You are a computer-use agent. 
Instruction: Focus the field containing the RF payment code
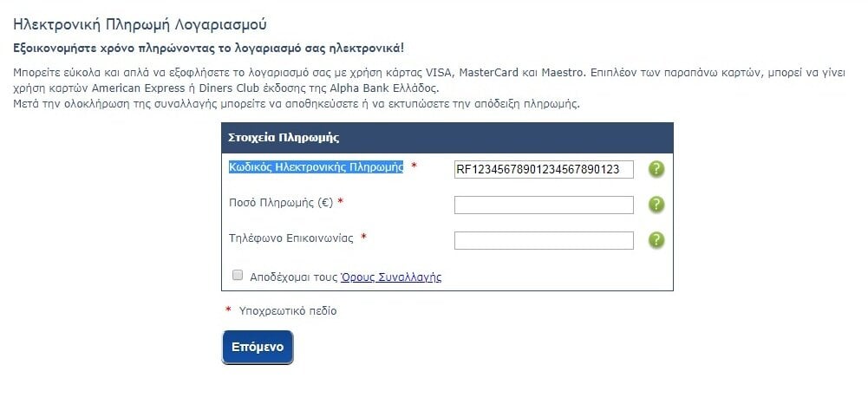544,169
